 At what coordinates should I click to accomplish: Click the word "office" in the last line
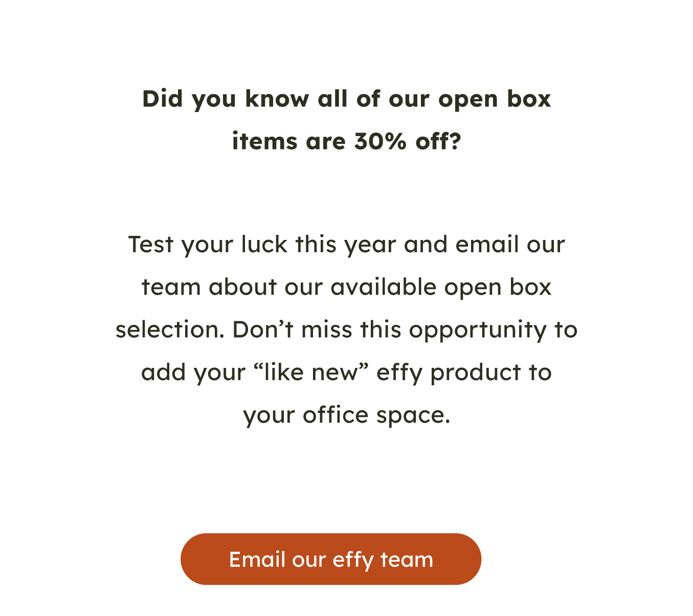coord(335,414)
